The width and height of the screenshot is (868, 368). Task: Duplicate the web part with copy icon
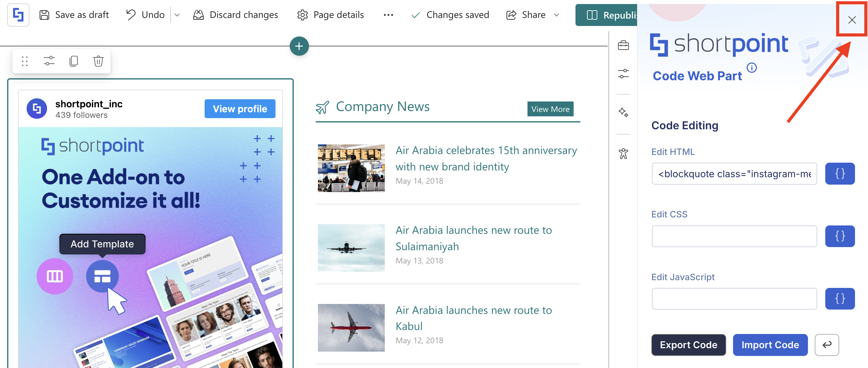coord(73,61)
